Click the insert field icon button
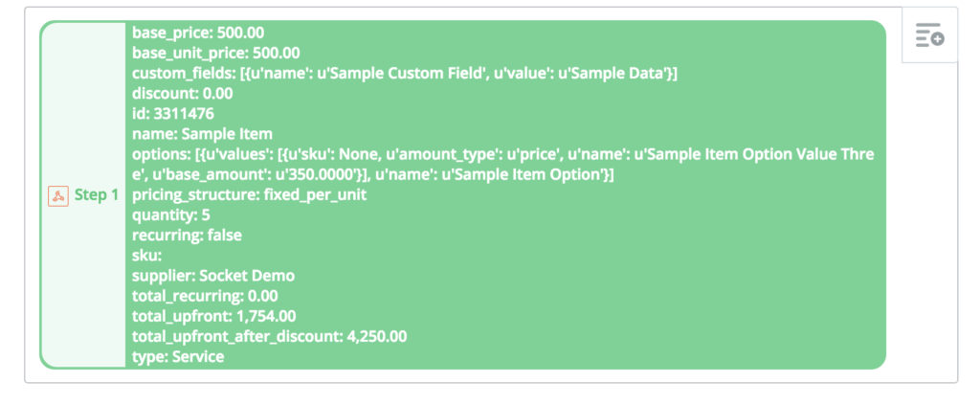980x405 pixels. click(929, 35)
